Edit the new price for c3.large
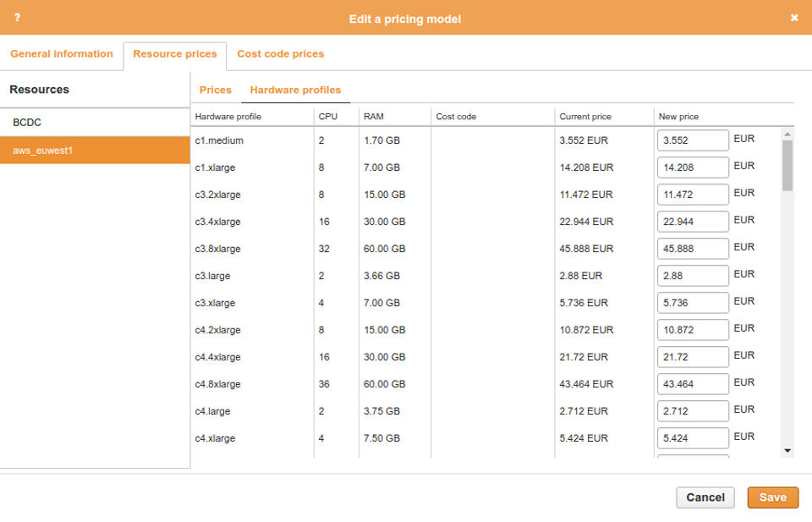Viewport: 812px width, 522px height. (x=693, y=276)
